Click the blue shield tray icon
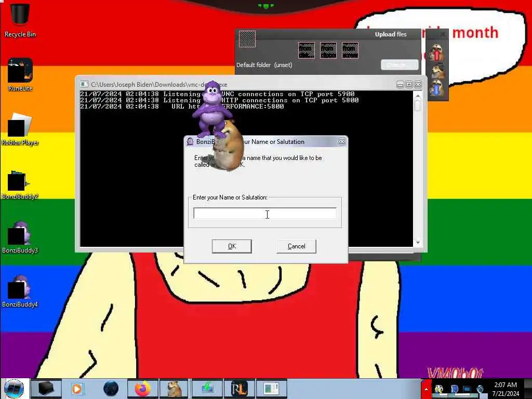Screen dimensions: 532x399 point(454,389)
